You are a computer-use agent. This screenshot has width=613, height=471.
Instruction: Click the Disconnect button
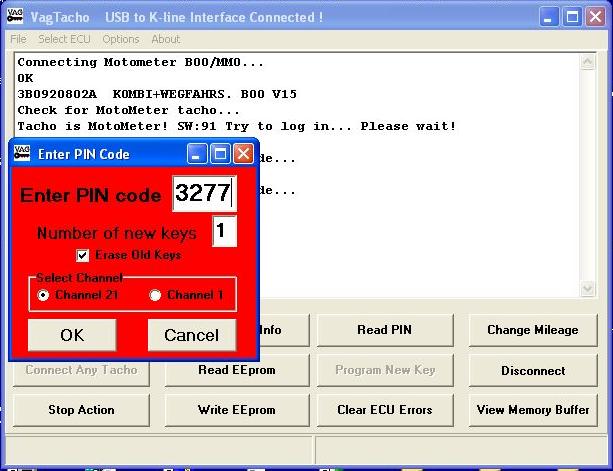(x=533, y=371)
